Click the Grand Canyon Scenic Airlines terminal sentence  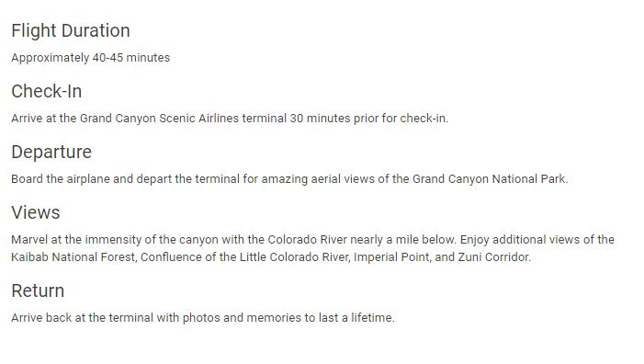[230, 119]
